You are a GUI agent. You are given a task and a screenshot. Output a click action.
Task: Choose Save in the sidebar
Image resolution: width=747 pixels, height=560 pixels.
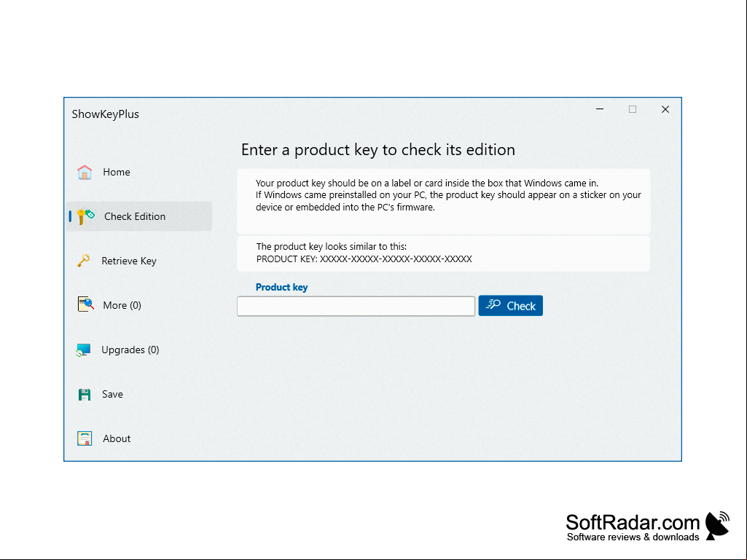(x=112, y=394)
